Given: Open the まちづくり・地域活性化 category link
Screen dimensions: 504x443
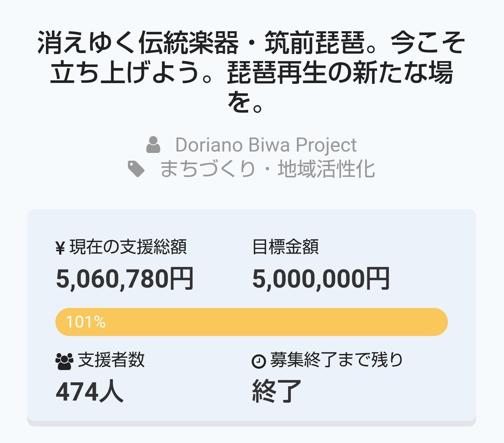Looking at the screenshot, I should coord(267,169).
